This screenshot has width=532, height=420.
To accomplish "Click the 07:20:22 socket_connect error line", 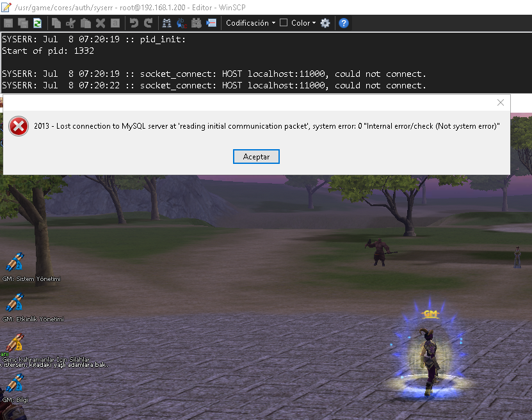I will tap(214, 86).
